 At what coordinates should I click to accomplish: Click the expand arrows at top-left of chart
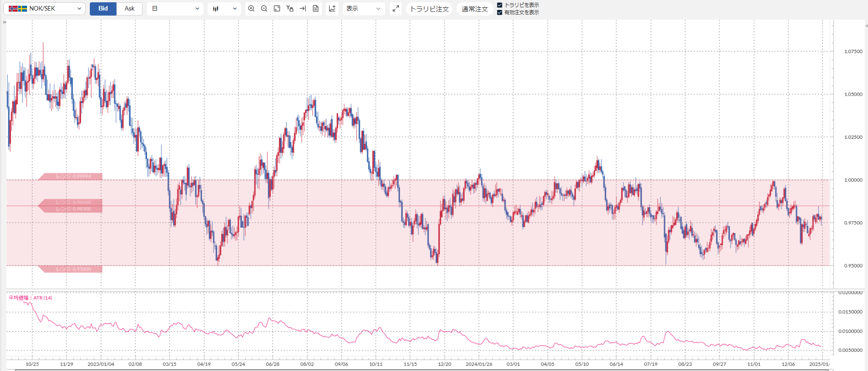click(5, 22)
